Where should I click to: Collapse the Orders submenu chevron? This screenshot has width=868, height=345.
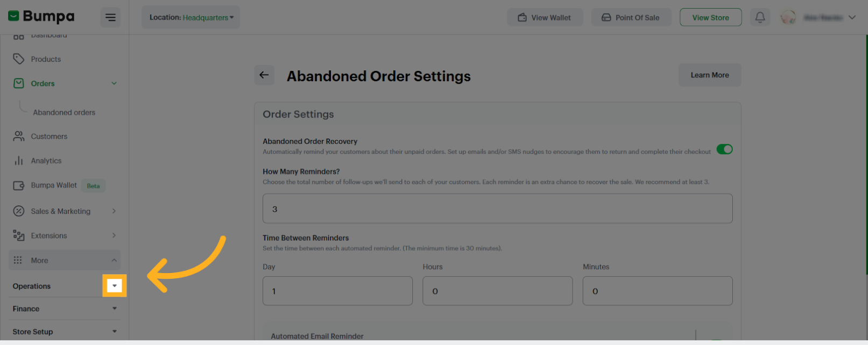(x=114, y=83)
